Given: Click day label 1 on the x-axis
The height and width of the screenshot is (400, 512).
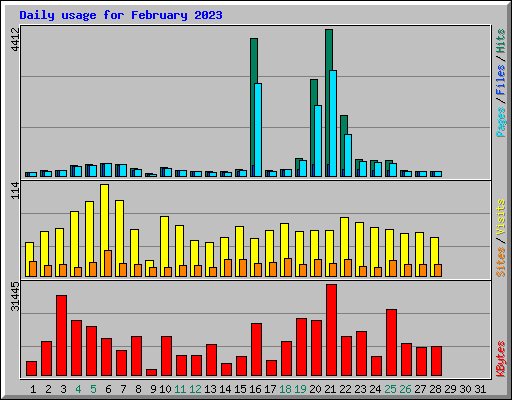Looking at the screenshot, I should [33, 389].
